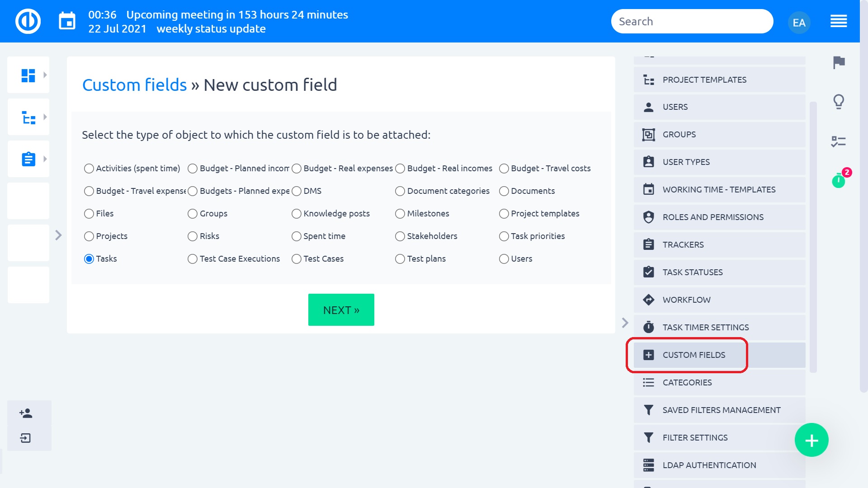The height and width of the screenshot is (488, 868).
Task: Collapse the right admin menu chevron
Action: pyautogui.click(x=625, y=323)
